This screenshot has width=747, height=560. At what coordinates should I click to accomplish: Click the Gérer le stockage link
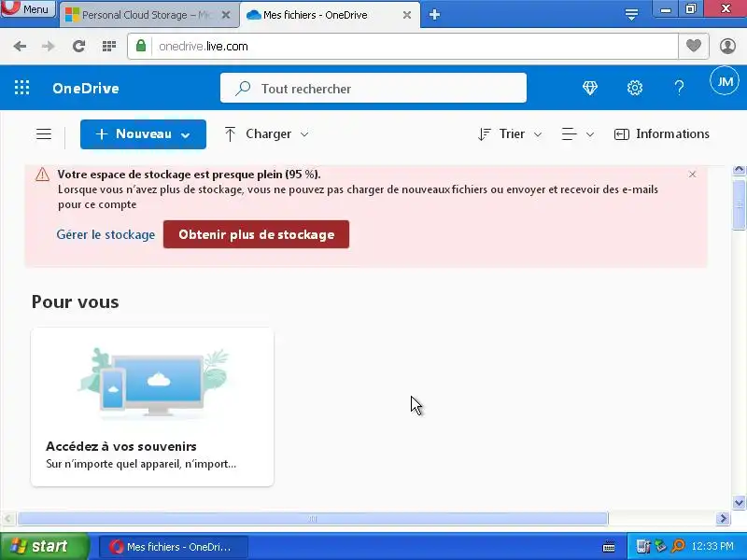(x=106, y=235)
